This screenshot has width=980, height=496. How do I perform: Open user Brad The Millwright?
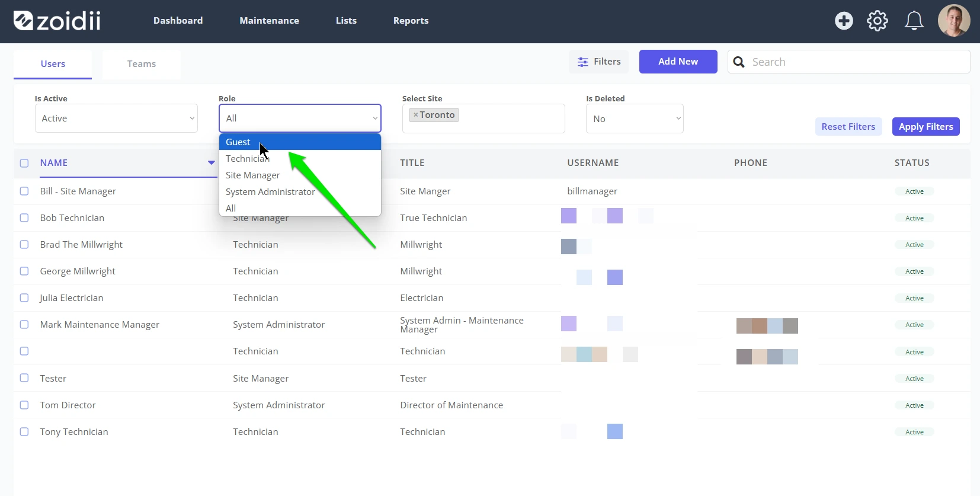(x=81, y=245)
